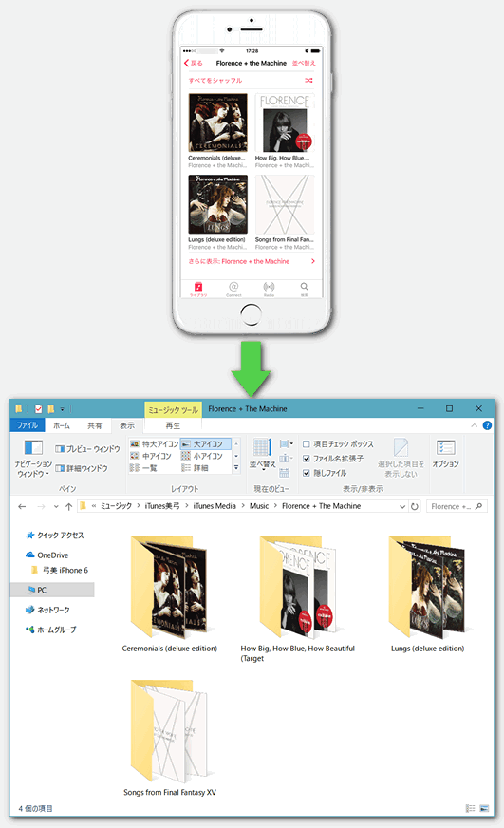Choose 大アイコン layout
504x828 pixels.
tap(205, 444)
